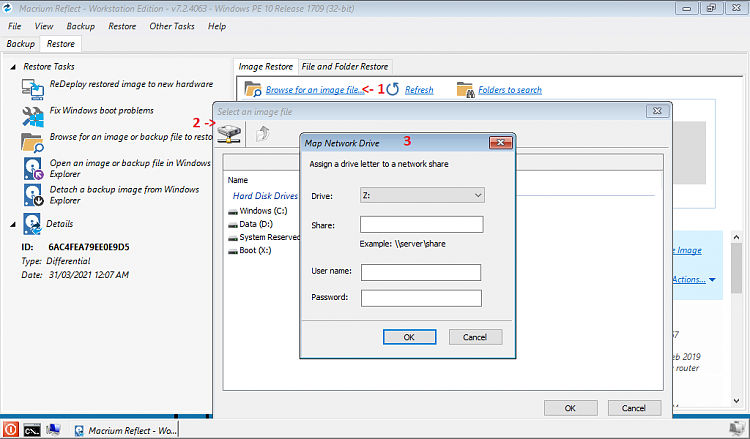Click Cancel in Map Network Drive dialog
Viewport: 750px width, 439px height.
tap(475, 337)
